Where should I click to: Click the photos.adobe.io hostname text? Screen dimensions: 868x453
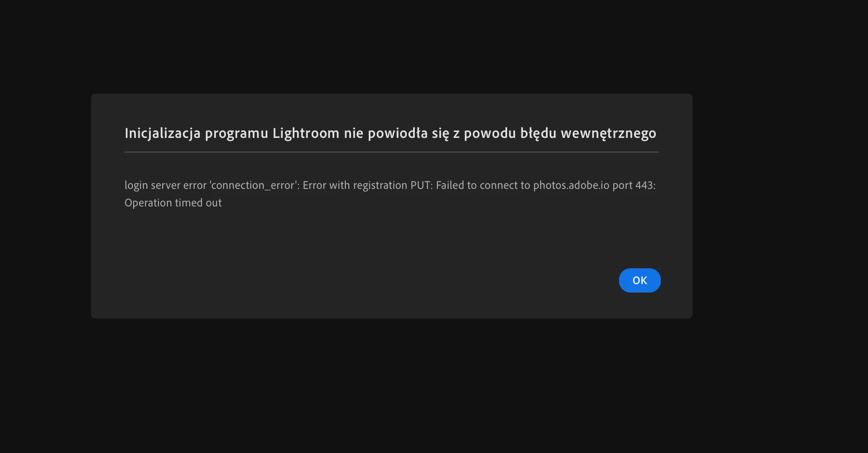571,185
